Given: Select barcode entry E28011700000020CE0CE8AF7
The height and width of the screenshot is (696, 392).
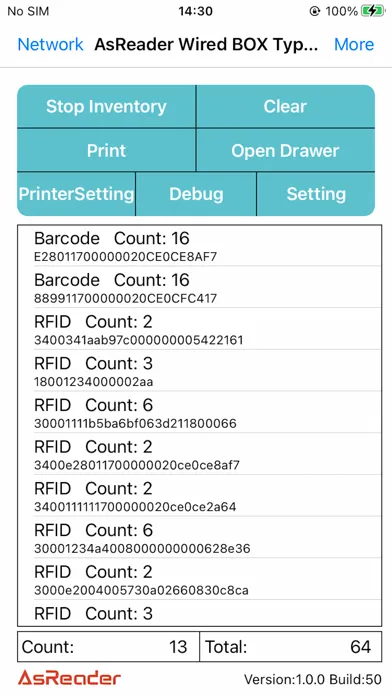Looking at the screenshot, I should (x=199, y=246).
